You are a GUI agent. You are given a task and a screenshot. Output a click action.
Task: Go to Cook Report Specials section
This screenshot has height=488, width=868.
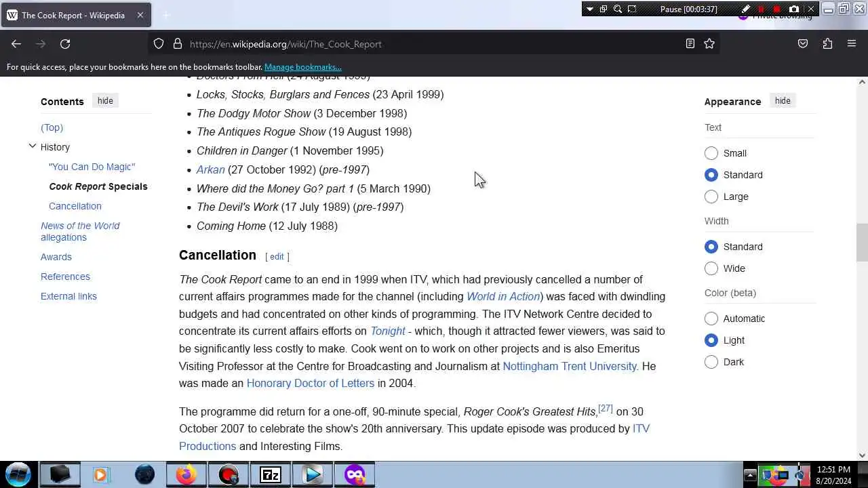click(x=98, y=186)
